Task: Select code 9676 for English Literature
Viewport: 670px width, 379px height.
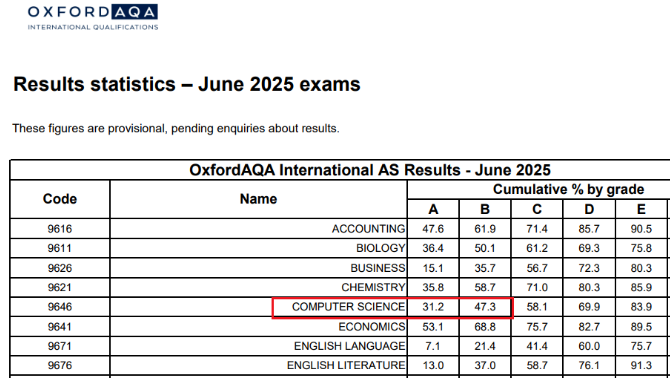Action: click(x=60, y=366)
